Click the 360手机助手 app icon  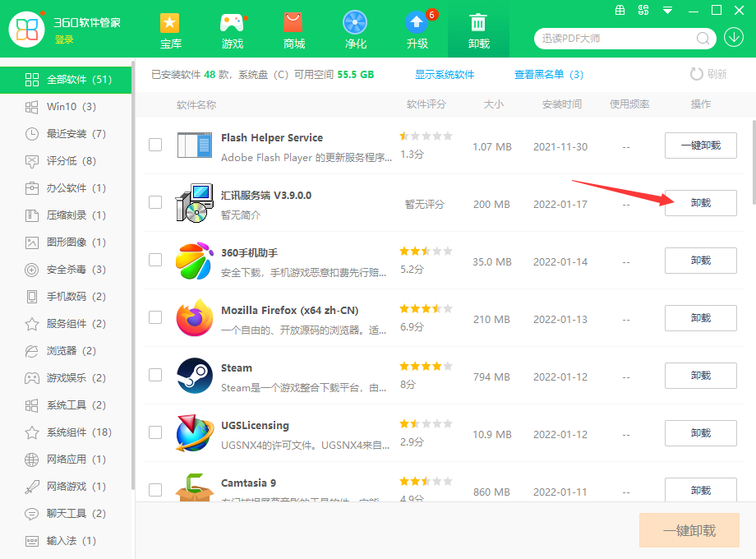(194, 261)
